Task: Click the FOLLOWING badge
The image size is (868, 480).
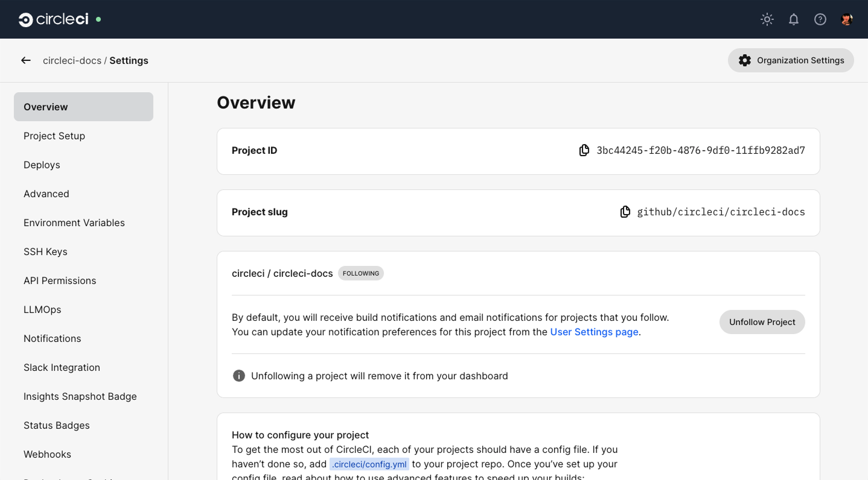Action: [360, 273]
